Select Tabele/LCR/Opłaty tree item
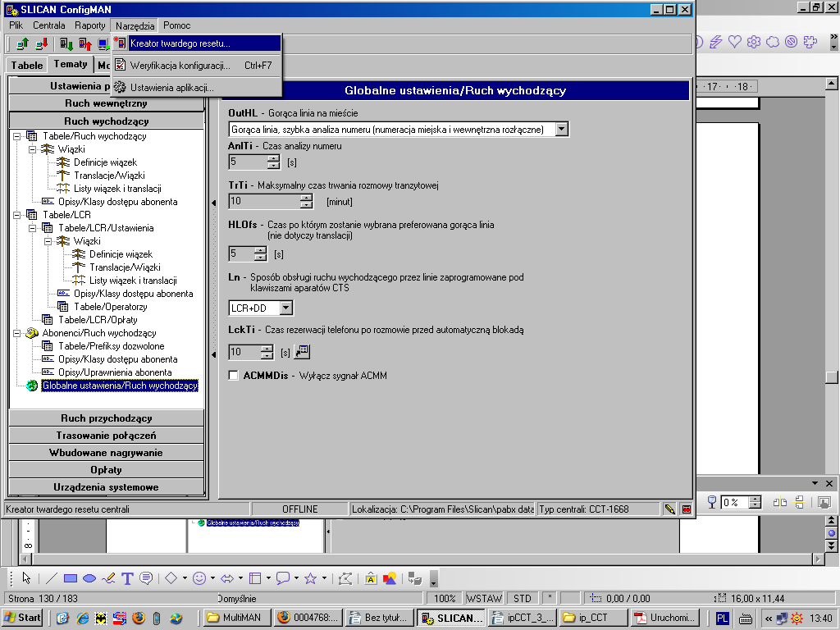This screenshot has height=630, width=840. 98,320
